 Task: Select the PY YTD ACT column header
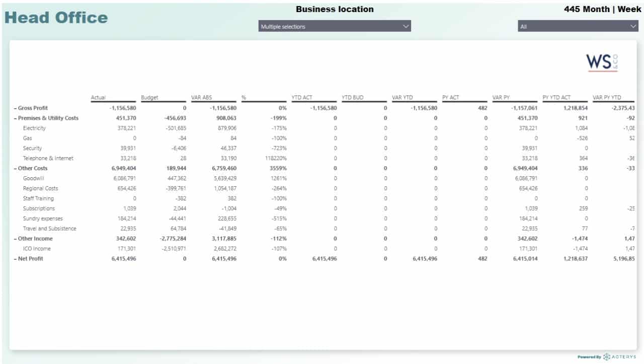coord(556,98)
